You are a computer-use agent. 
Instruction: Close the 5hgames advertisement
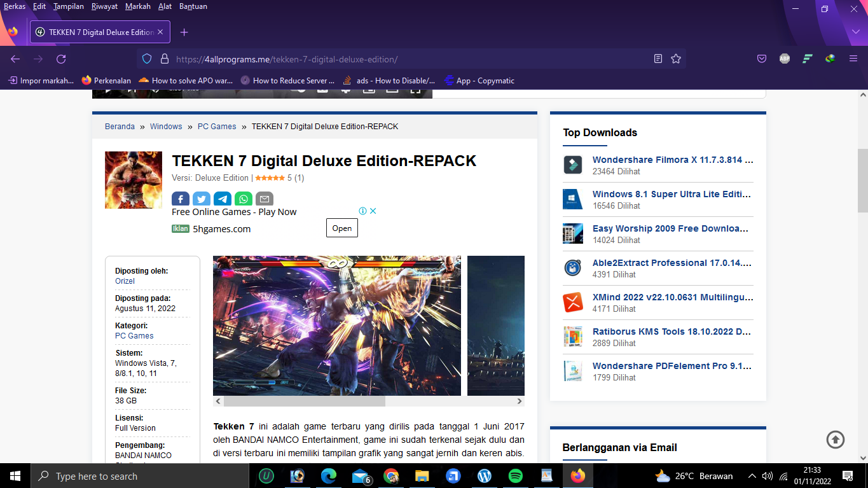click(x=373, y=211)
